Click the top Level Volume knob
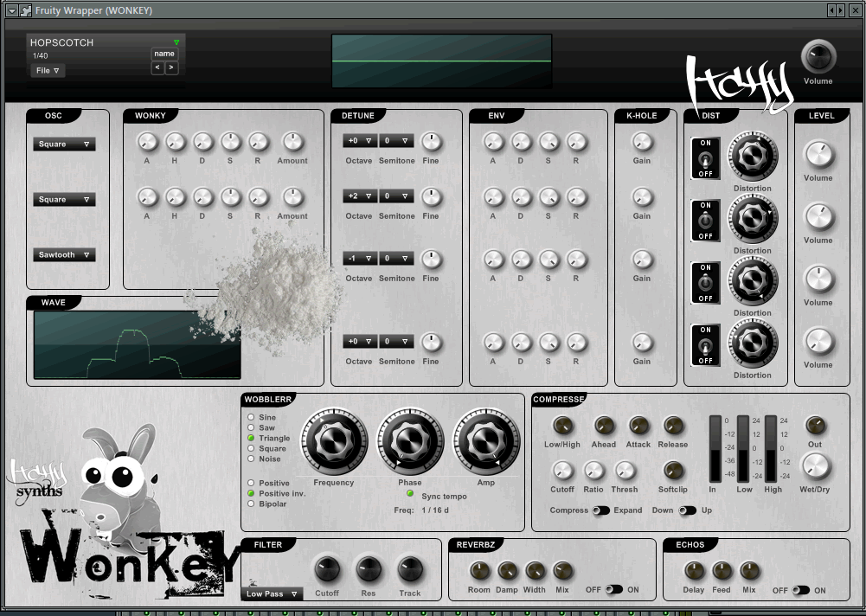This screenshot has height=616, width=866. tap(818, 155)
